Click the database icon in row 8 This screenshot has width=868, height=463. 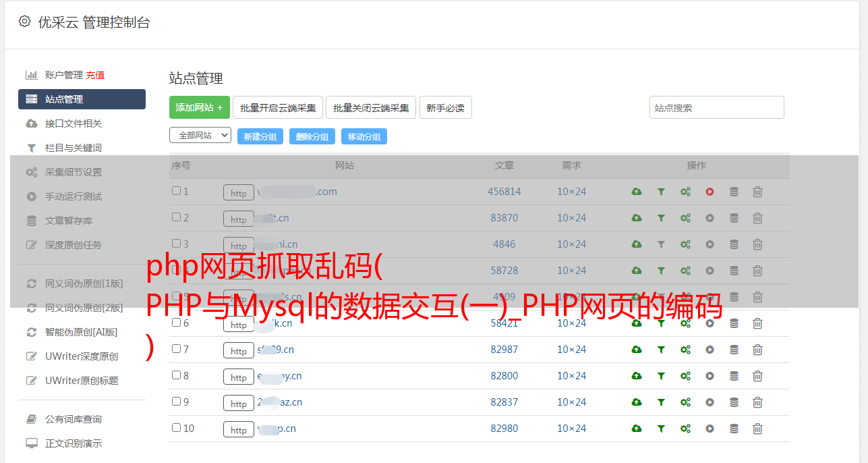click(x=734, y=376)
